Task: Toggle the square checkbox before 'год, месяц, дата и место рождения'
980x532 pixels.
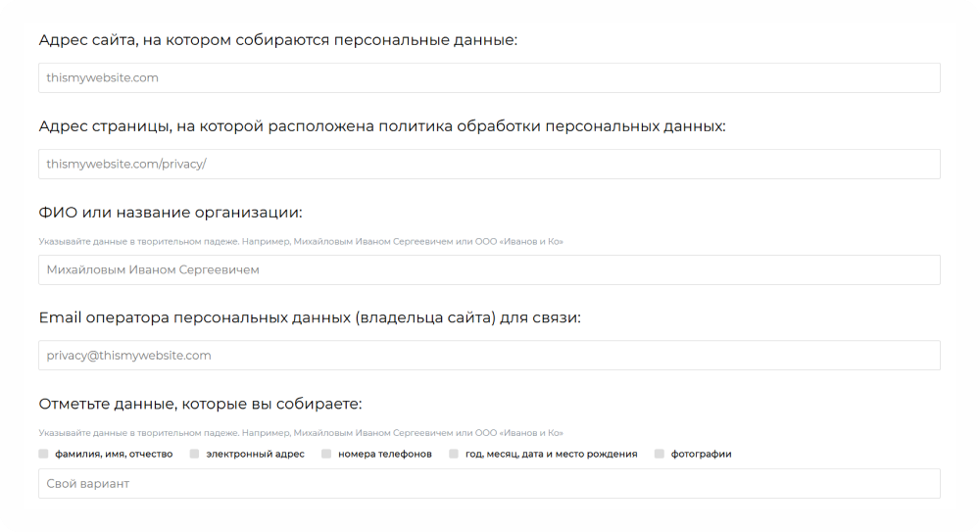Action: [x=454, y=455]
